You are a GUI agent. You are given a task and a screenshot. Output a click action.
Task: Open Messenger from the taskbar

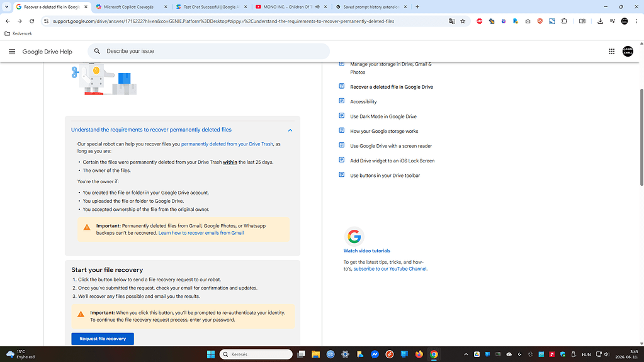coord(375,354)
